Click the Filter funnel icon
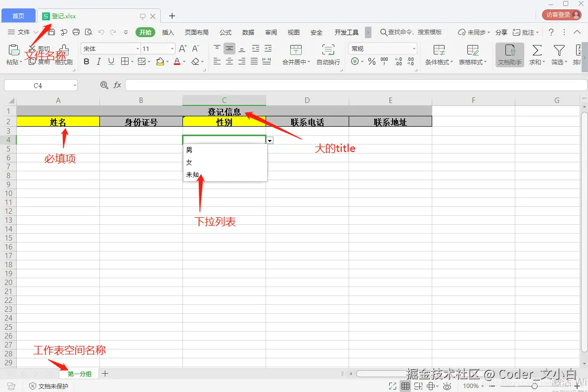Image resolution: width=588 pixels, height=392 pixels. click(x=559, y=50)
